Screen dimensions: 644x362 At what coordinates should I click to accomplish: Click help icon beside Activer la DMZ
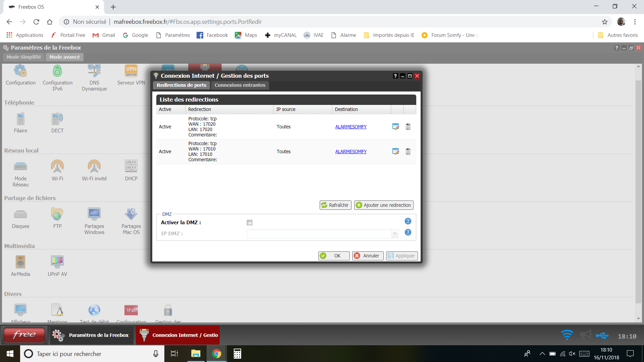pos(408,221)
